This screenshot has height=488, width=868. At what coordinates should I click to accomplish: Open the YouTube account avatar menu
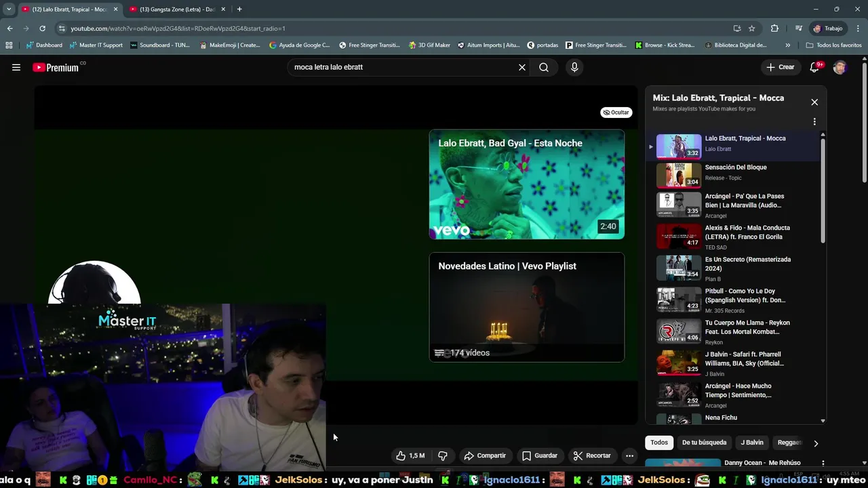click(840, 67)
